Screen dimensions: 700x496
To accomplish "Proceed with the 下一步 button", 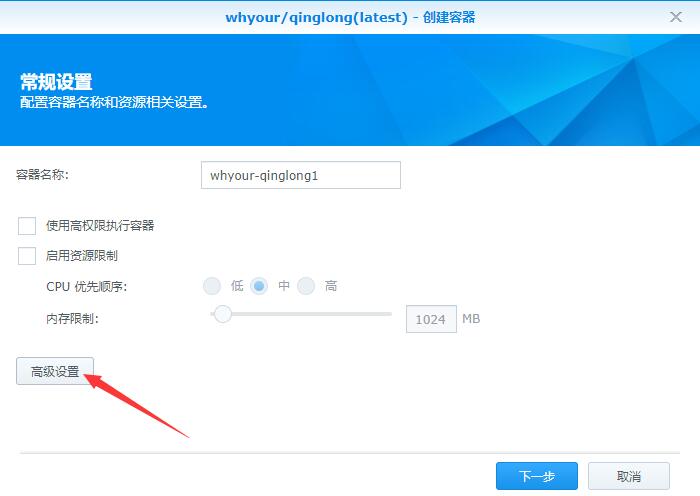I will click(537, 476).
